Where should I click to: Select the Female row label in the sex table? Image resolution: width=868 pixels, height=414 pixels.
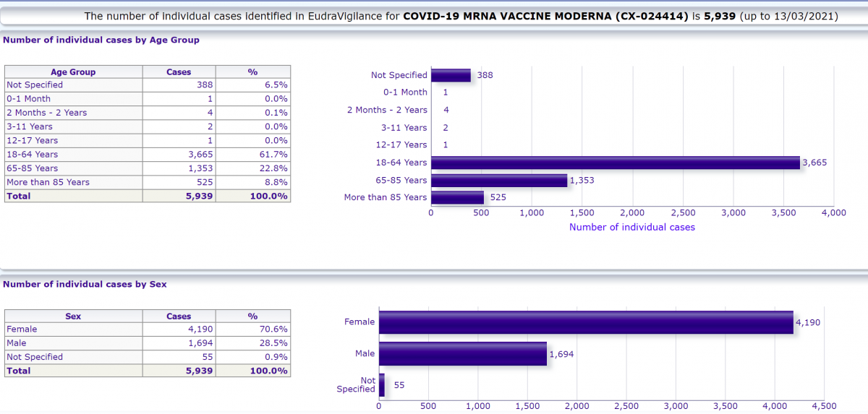22,329
